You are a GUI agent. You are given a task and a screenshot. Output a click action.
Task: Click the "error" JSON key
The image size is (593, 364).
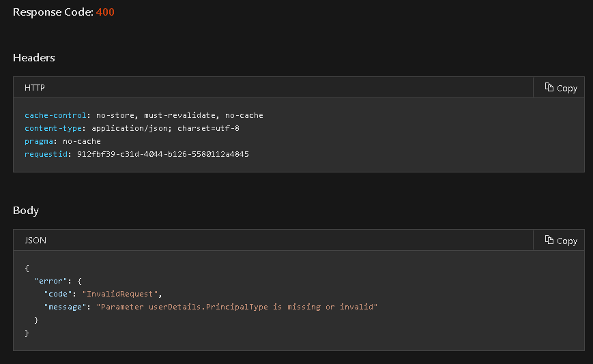coord(50,281)
